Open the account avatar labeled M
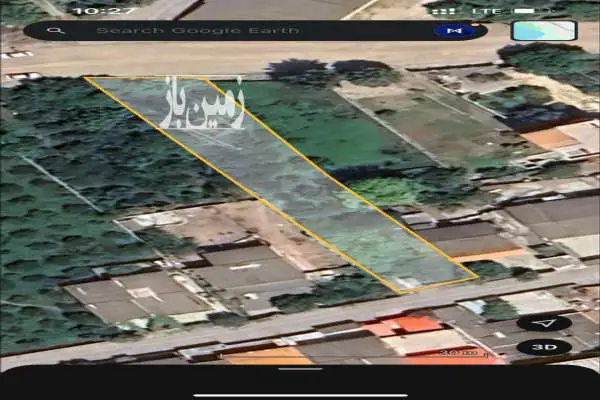600x400 pixels. (x=454, y=31)
